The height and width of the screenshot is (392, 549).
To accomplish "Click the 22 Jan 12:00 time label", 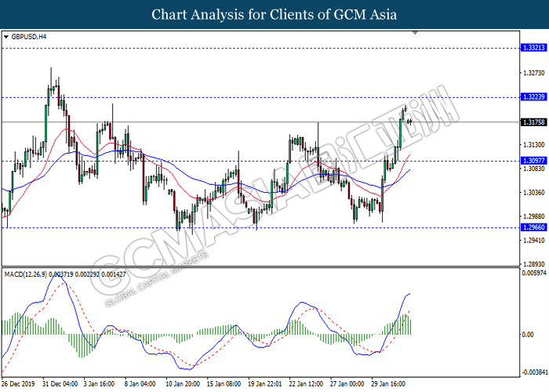I will (x=306, y=385).
